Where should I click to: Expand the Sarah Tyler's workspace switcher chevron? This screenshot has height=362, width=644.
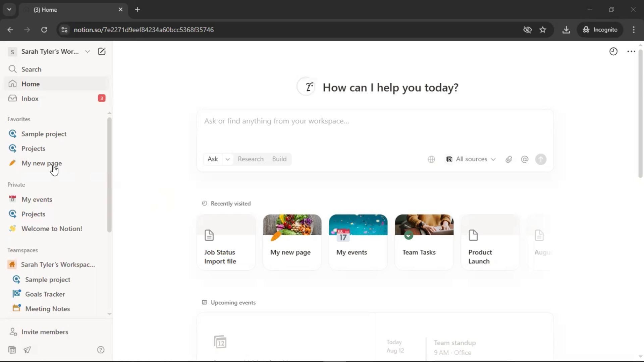pos(87,52)
